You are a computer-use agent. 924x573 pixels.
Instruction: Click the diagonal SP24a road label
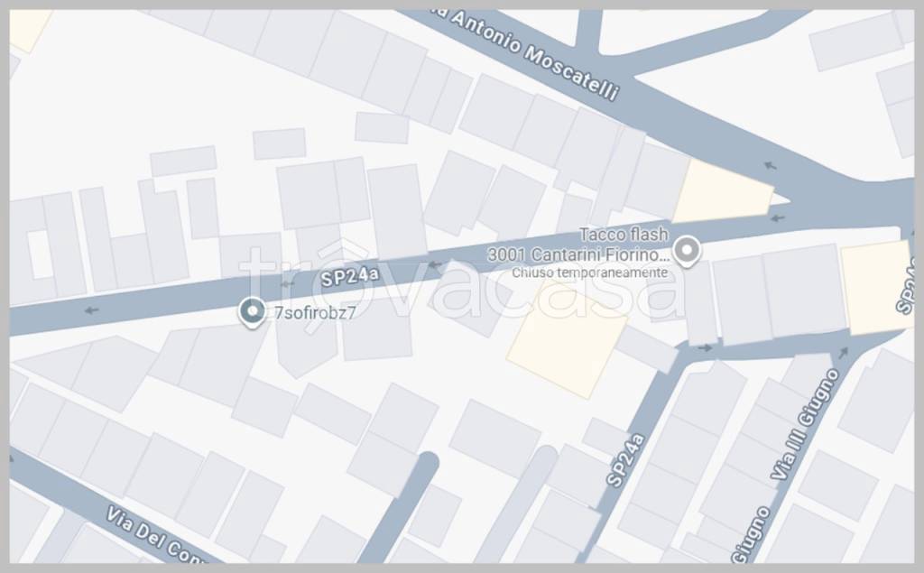[x=626, y=460]
